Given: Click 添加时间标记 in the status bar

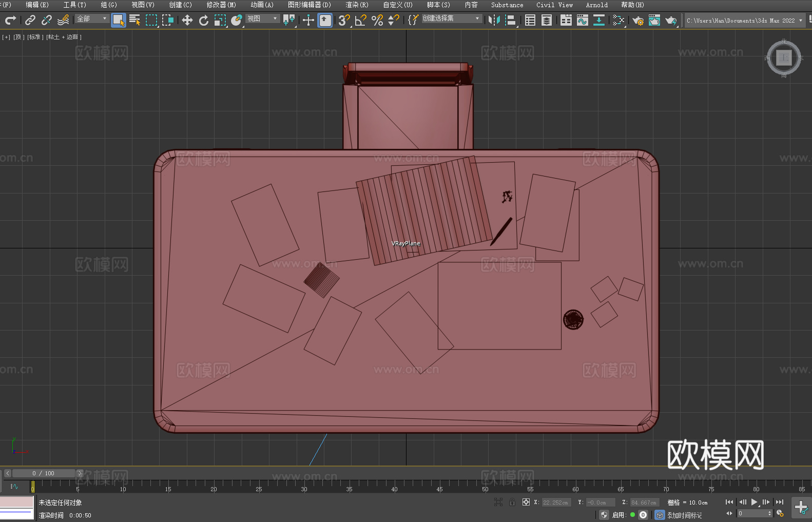Looking at the screenshot, I should tap(684, 515).
